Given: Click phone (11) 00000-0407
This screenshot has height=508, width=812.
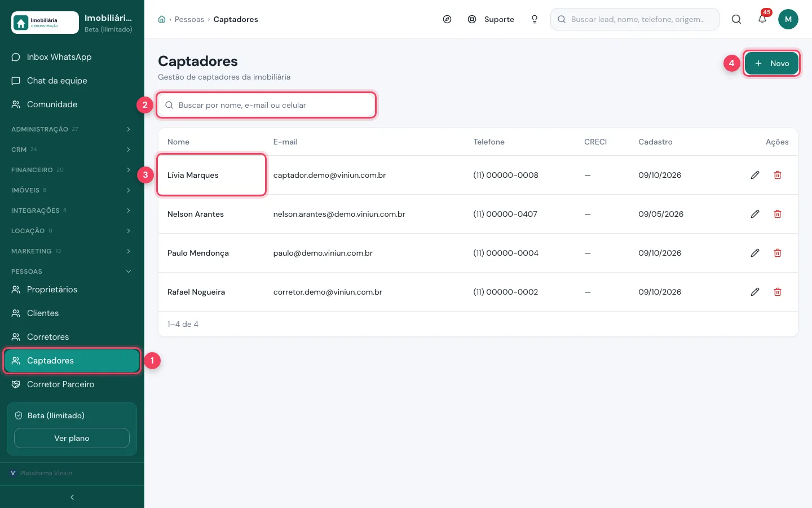Looking at the screenshot, I should (x=505, y=214).
